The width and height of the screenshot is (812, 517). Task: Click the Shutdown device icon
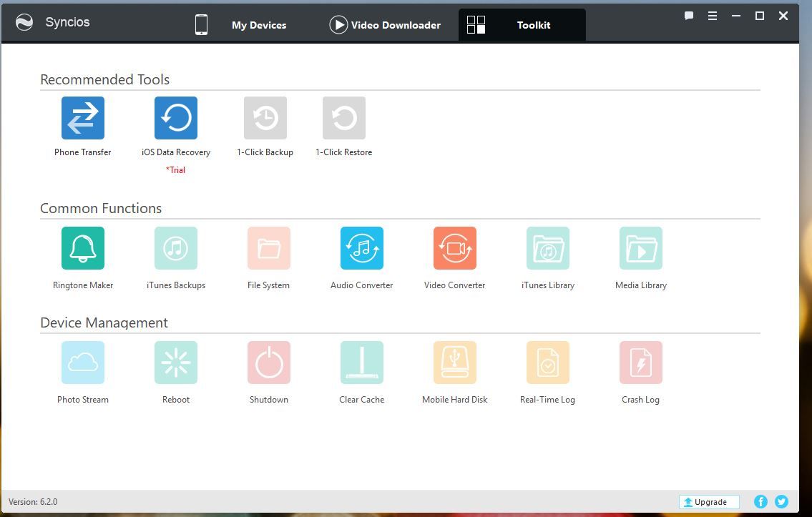pos(269,363)
